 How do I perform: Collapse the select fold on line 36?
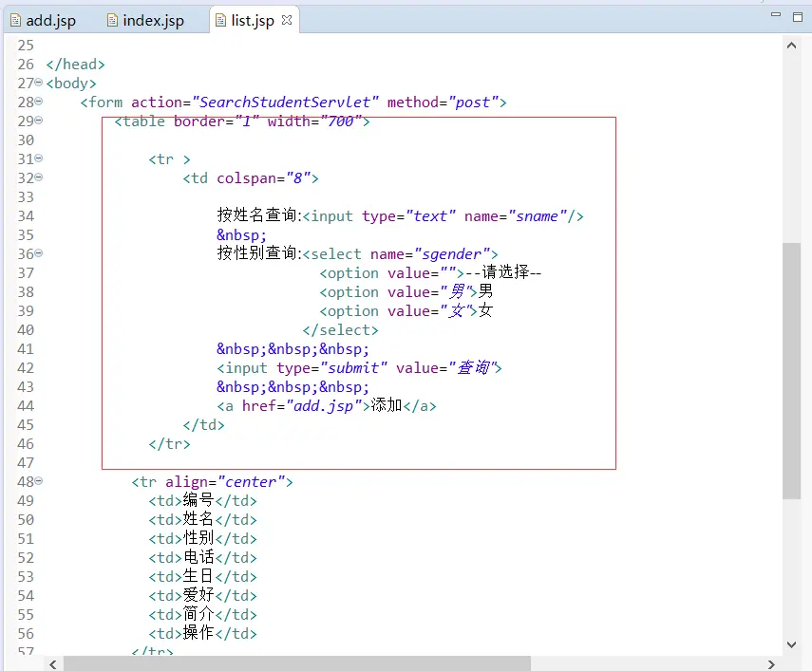click(x=38, y=253)
